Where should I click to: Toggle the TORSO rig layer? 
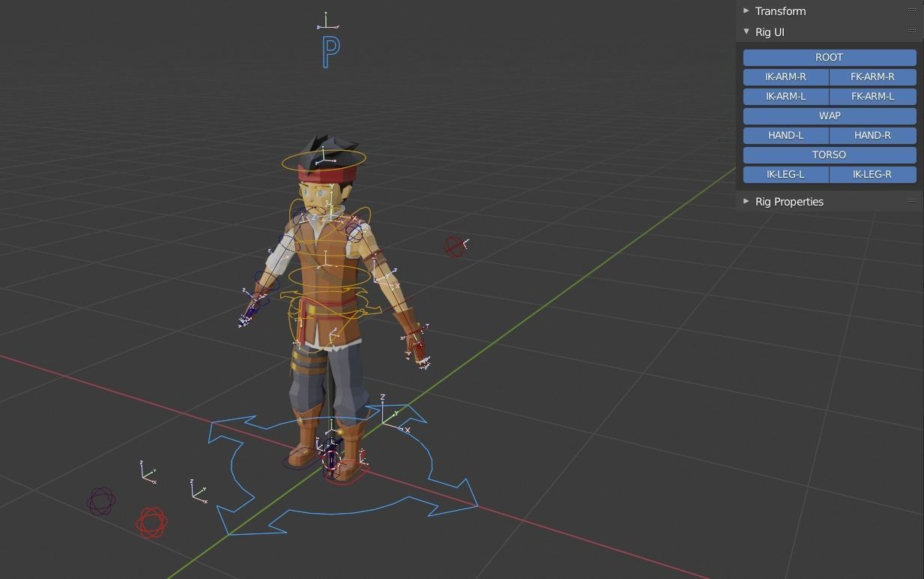click(x=830, y=154)
